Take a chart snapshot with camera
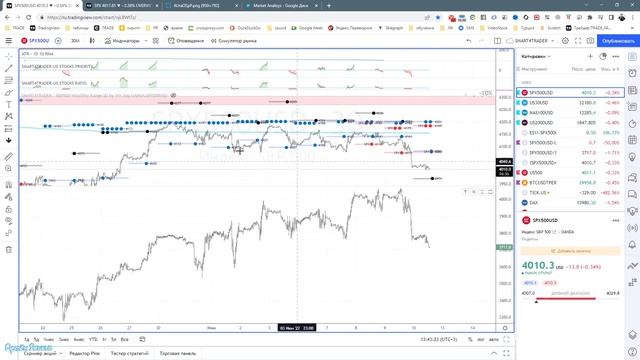This screenshot has height=360, width=640. point(590,41)
